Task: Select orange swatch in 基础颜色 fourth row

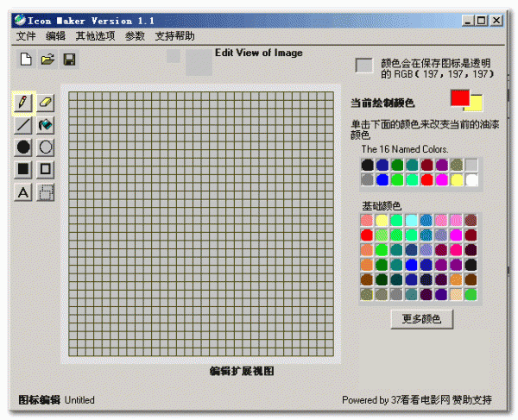Action: 367,265
